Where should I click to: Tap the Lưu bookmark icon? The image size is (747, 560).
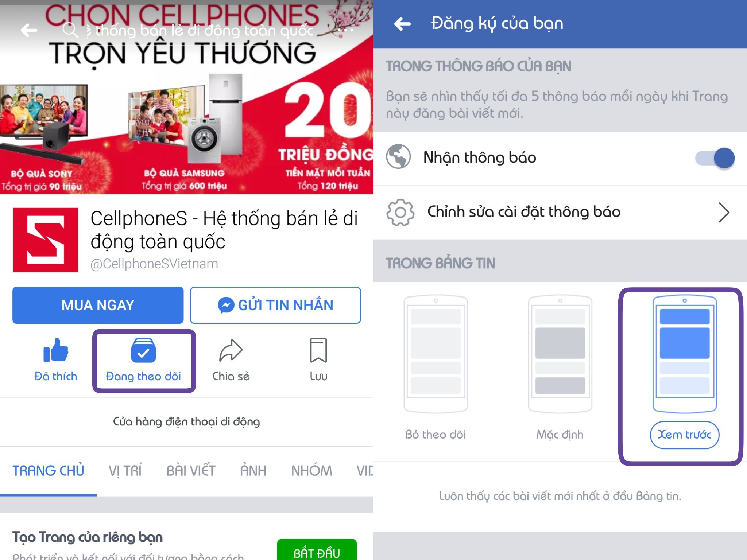click(x=318, y=350)
